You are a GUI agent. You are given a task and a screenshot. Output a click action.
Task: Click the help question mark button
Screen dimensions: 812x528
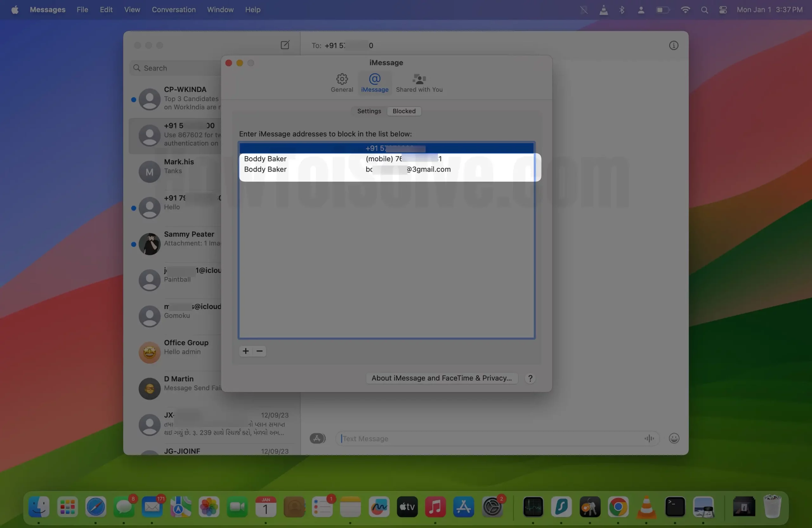530,378
